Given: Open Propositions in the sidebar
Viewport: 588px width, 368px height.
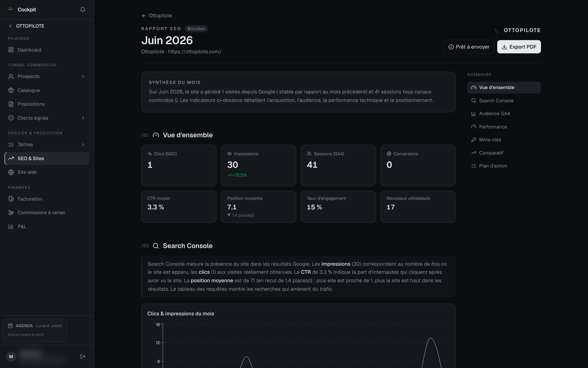Looking at the screenshot, I should click(x=47, y=104).
